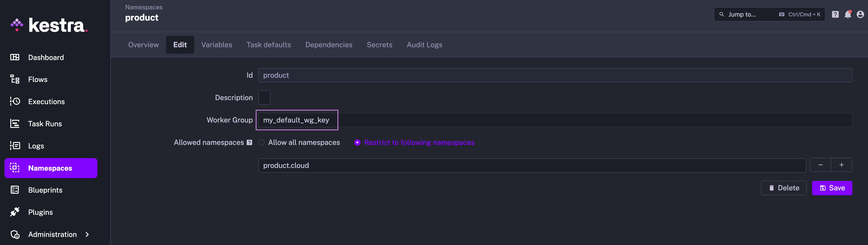Click the Dashboard icon in sidebar
This screenshot has height=245, width=868.
coord(15,57)
